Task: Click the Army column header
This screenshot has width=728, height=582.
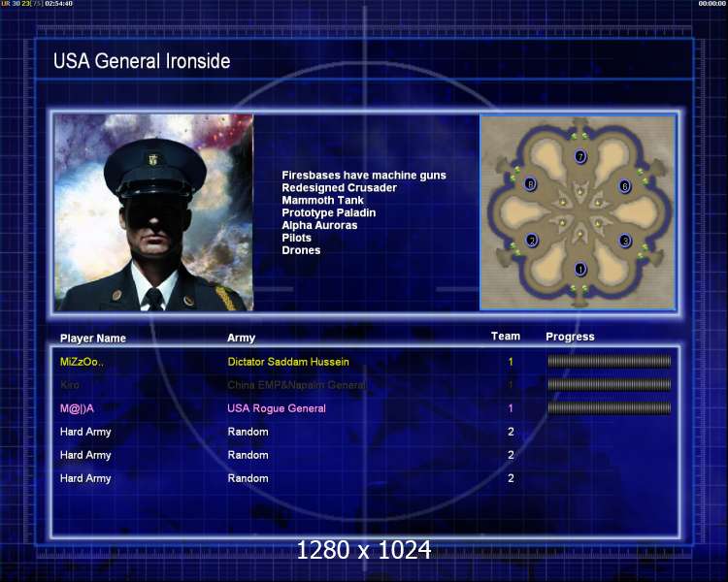Action: [x=241, y=338]
